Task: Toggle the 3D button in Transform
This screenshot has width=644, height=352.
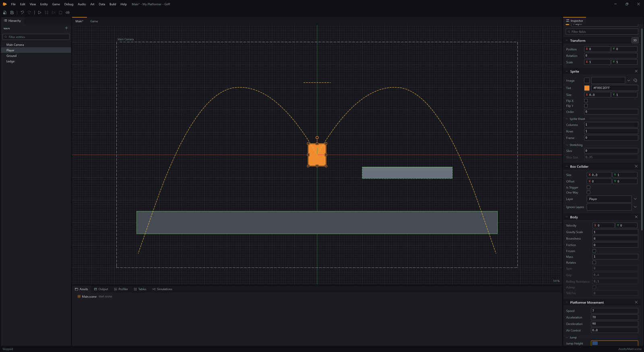Action: [x=635, y=40]
